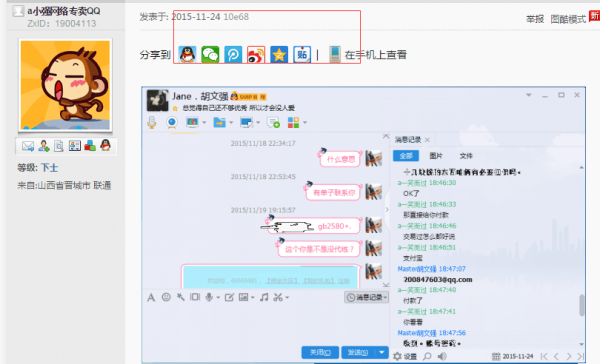Share the post to Qzone star icon

coord(279,55)
